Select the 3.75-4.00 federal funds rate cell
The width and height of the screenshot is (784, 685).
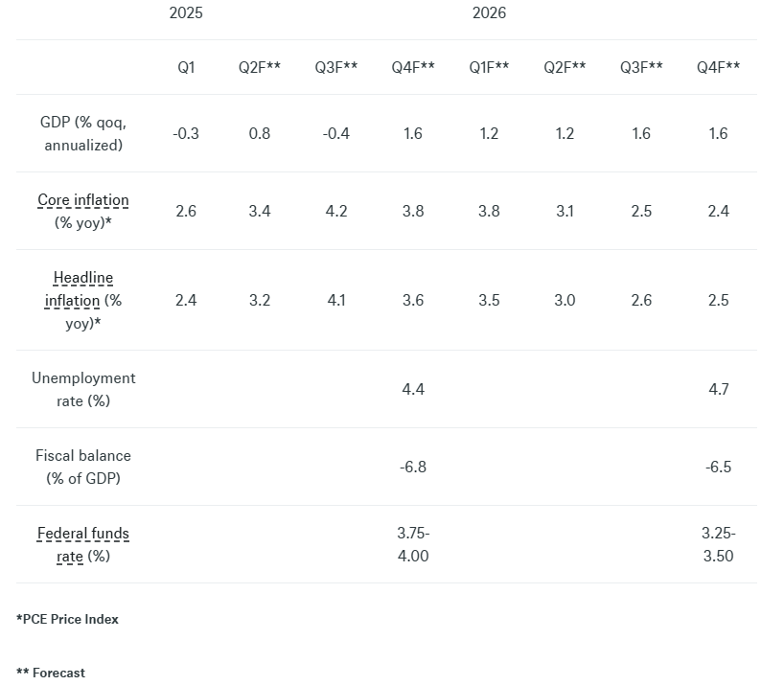[413, 544]
